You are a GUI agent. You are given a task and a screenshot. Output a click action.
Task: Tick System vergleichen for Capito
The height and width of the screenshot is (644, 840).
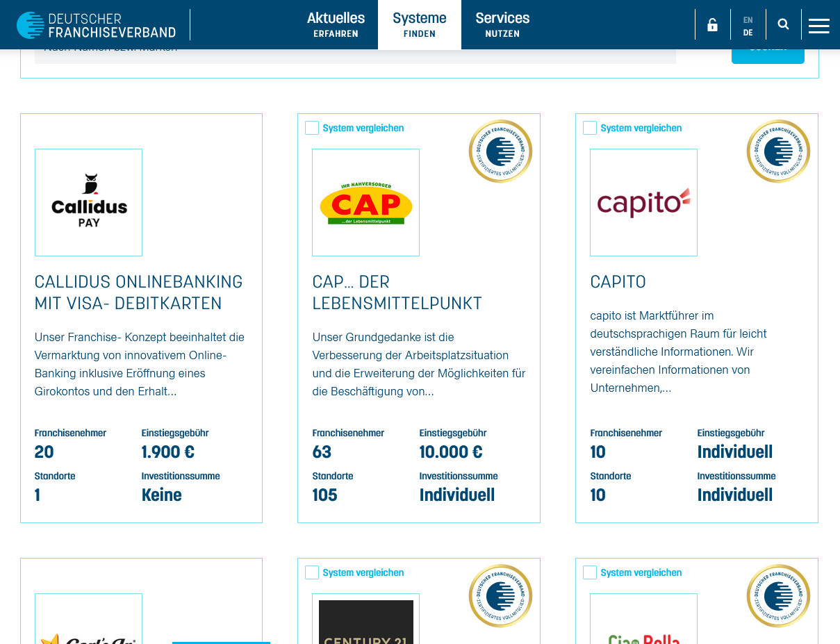(590, 128)
